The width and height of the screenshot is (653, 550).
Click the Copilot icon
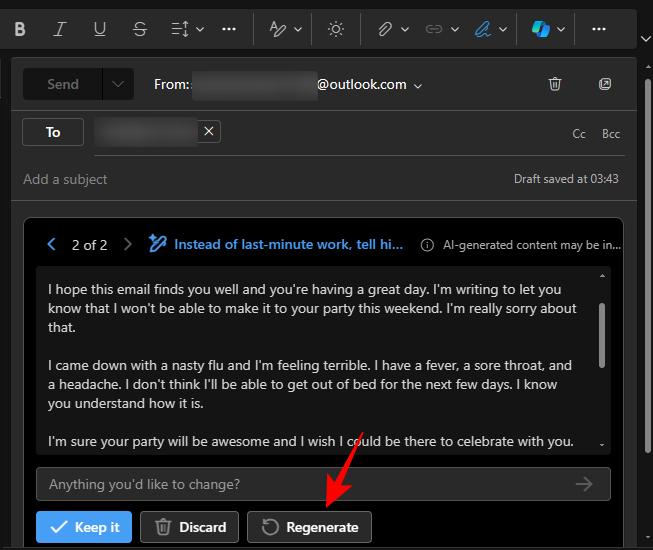[541, 29]
